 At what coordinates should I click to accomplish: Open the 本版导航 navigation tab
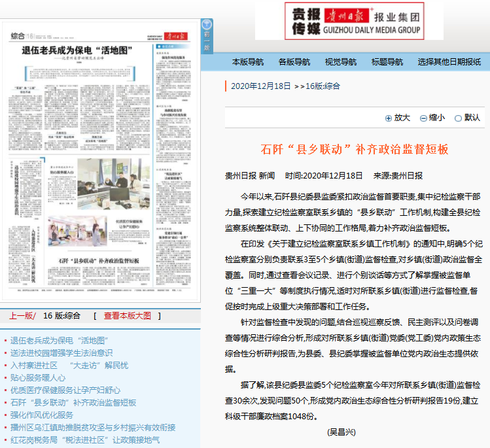[x=248, y=62]
